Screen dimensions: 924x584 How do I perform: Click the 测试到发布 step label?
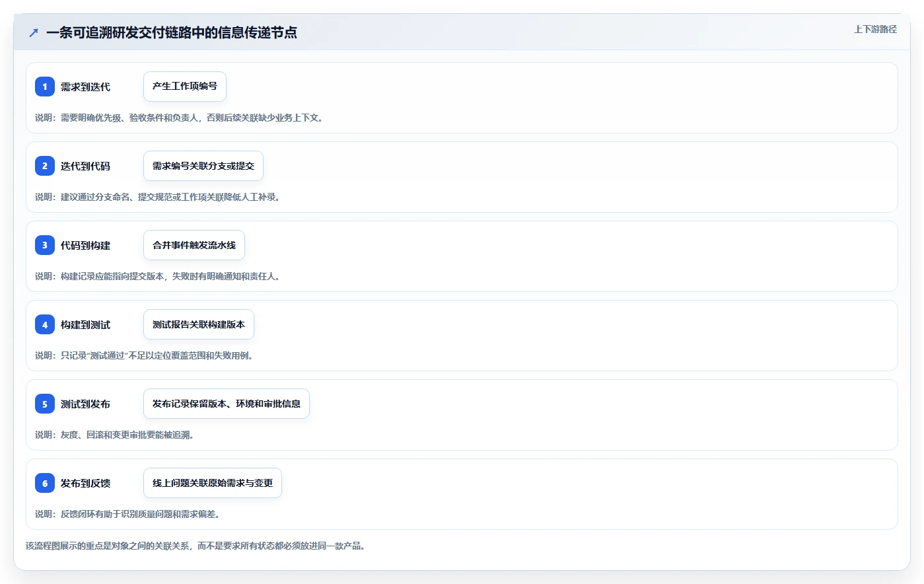click(85, 404)
